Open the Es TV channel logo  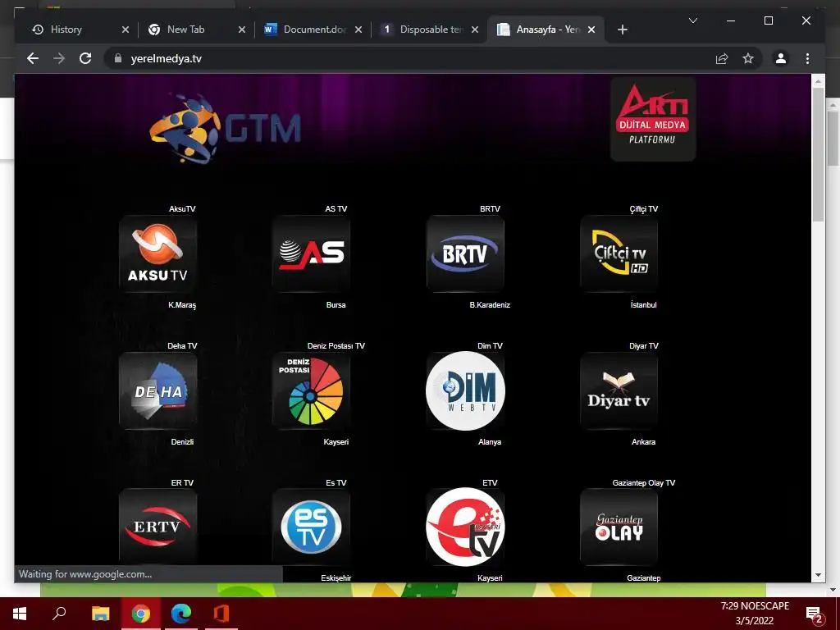[311, 527]
